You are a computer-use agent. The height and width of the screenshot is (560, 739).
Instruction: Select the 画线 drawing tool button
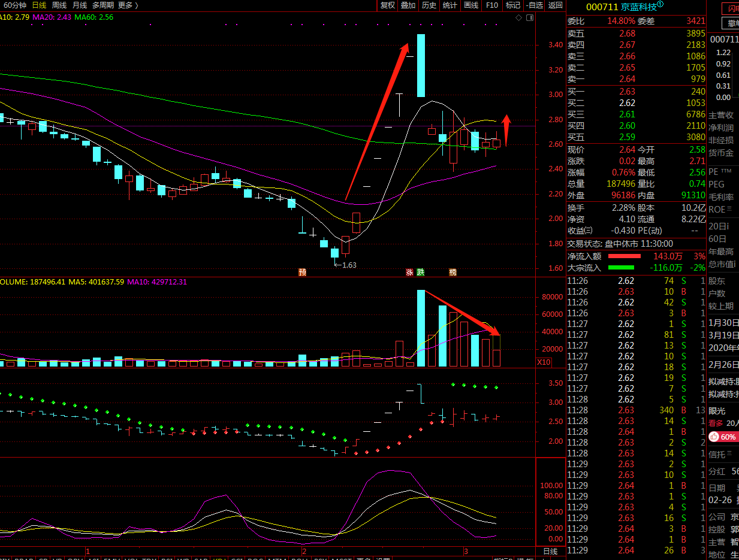(471, 5)
